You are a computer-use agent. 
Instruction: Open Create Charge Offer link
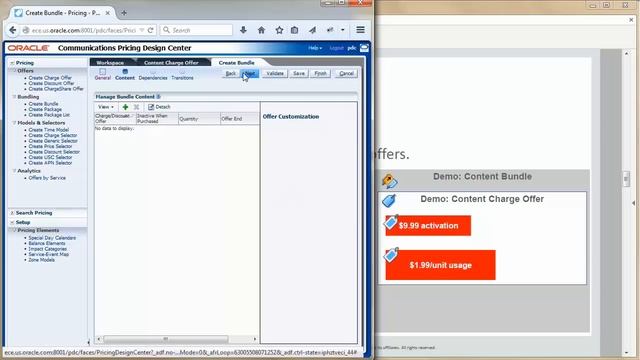click(50, 78)
